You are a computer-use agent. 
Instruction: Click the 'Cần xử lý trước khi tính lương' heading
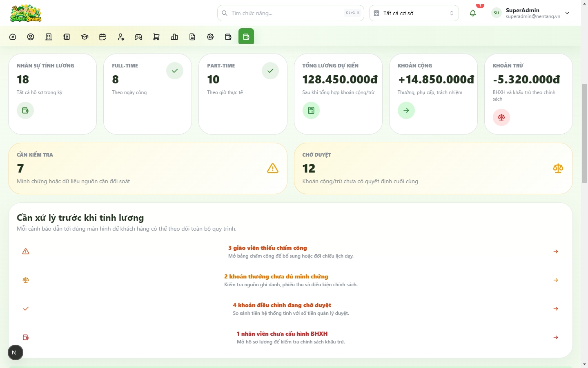tap(80, 218)
